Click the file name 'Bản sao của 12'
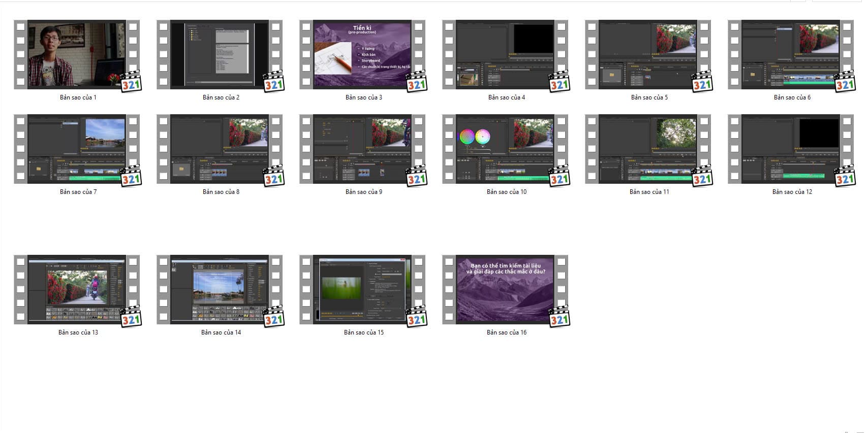Image resolution: width=868 pixels, height=433 pixels. [x=792, y=192]
